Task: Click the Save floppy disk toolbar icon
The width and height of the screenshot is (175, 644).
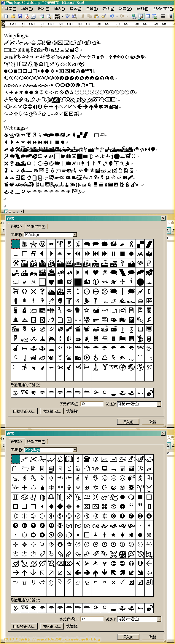Action: click(20, 16)
